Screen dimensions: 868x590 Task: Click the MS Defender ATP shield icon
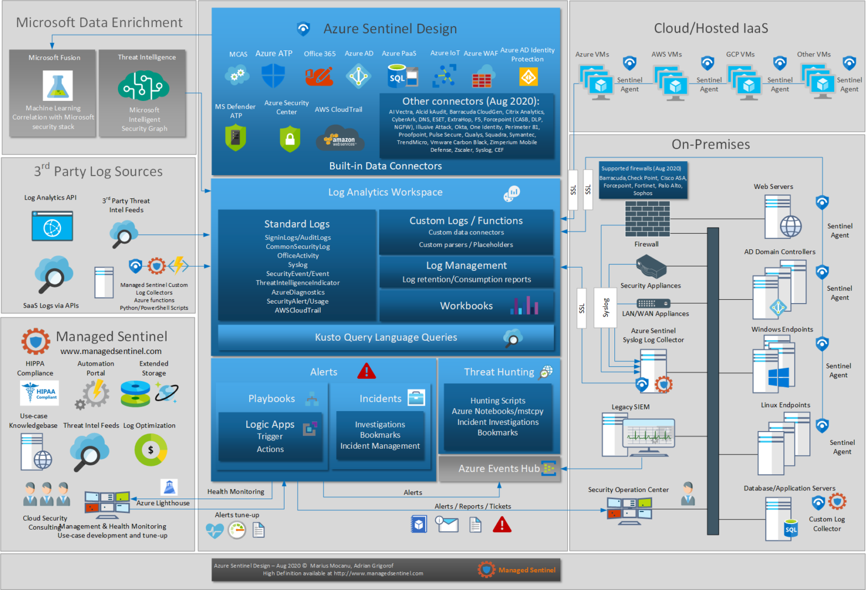tap(235, 138)
